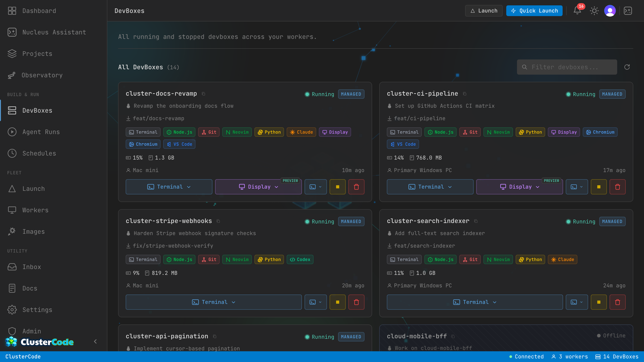
Task: Click Claude tag in cluster-search-indexer
Action: pos(563,260)
